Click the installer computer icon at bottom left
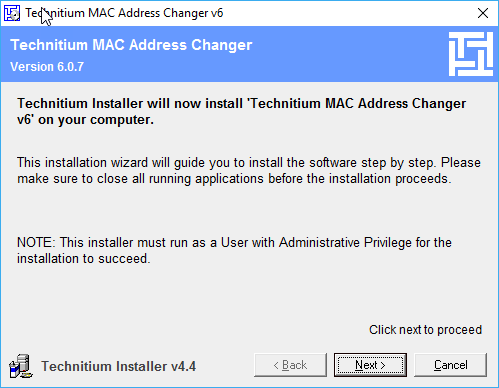This screenshot has height=388, width=499. pyautogui.click(x=21, y=366)
